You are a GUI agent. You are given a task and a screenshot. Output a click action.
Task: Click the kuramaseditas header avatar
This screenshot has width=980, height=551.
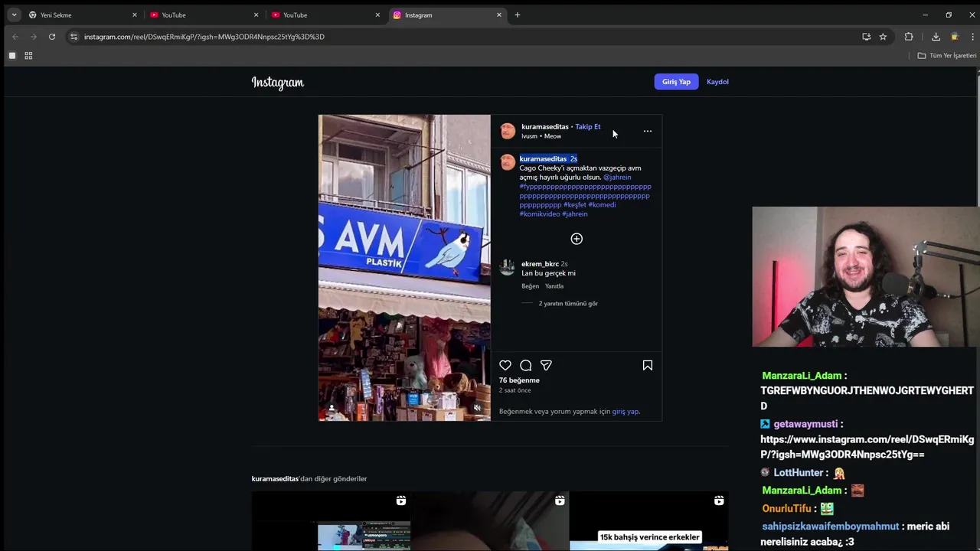click(508, 131)
